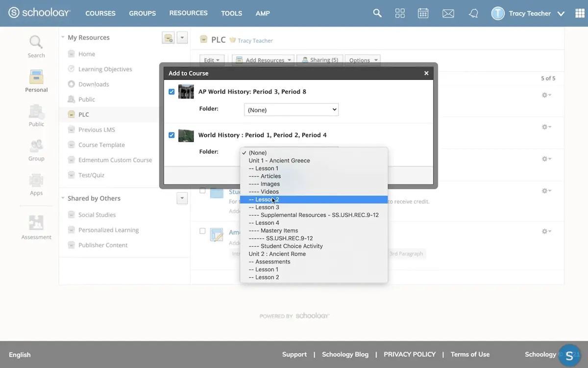
Task: Check the fifth resource row checkbox
Action: coord(202,231)
